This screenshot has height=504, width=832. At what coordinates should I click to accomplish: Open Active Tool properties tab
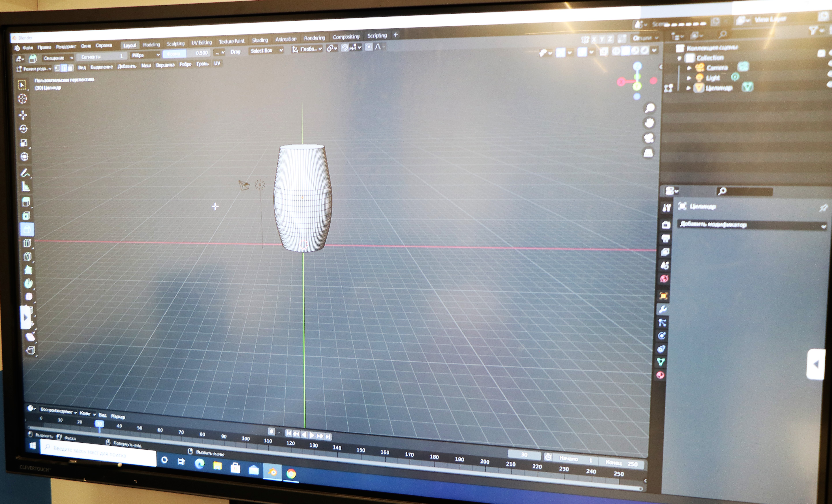coord(666,208)
